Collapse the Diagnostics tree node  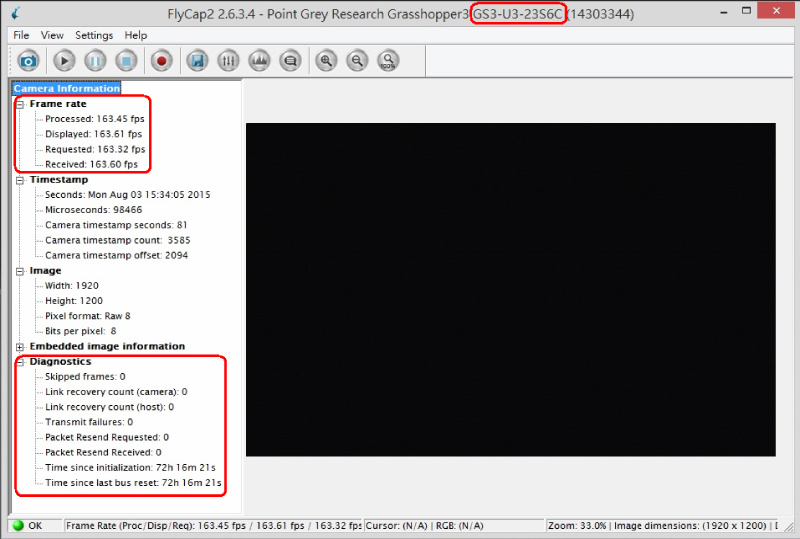[x=20, y=362]
